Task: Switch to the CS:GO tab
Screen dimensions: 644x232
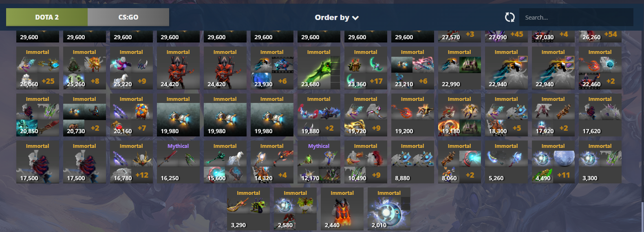Action: pos(128,17)
